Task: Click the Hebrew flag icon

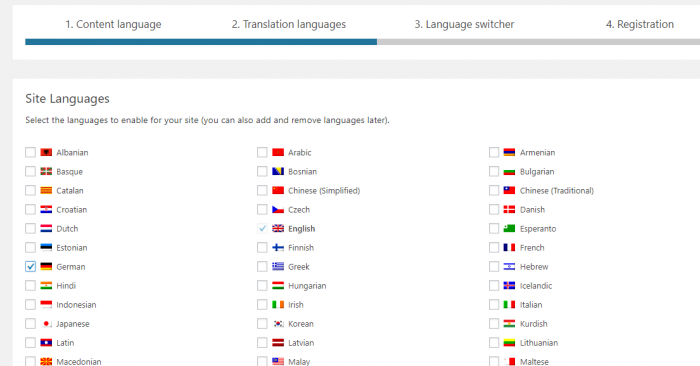Action: pyautogui.click(x=509, y=267)
